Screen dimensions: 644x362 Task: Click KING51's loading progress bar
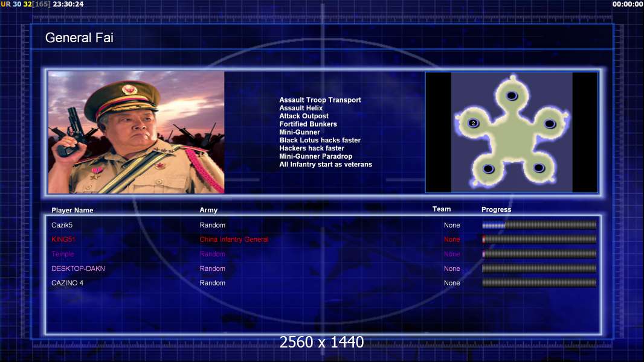point(539,240)
